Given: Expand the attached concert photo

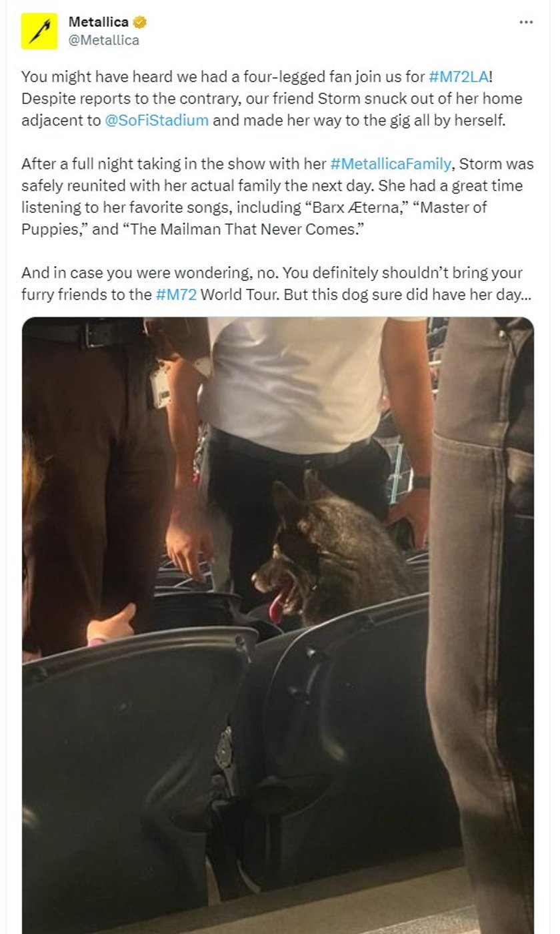Looking at the screenshot, I should click(278, 625).
